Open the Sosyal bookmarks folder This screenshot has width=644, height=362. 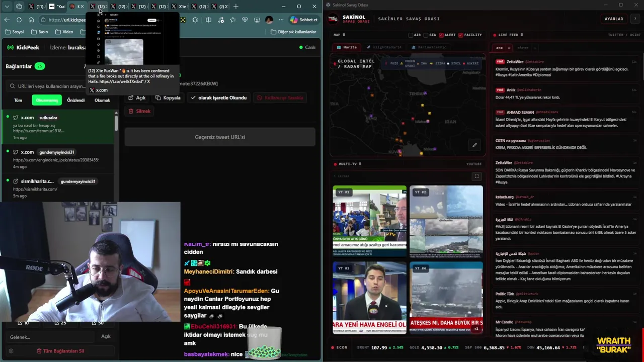pos(14,32)
